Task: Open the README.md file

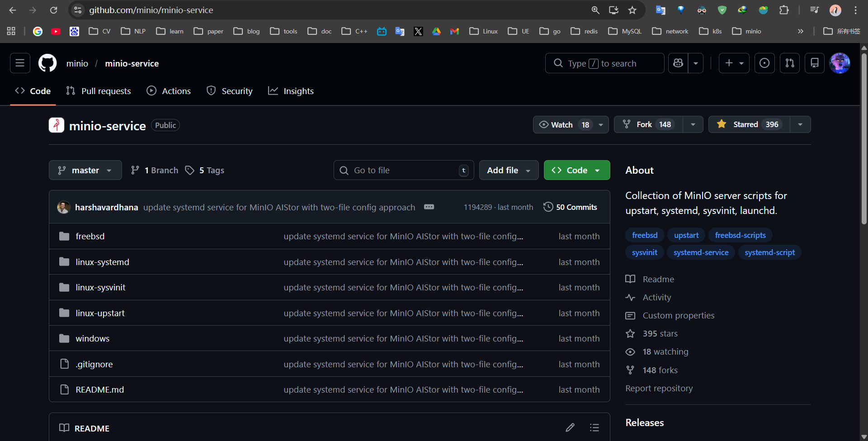Action: coord(99,389)
